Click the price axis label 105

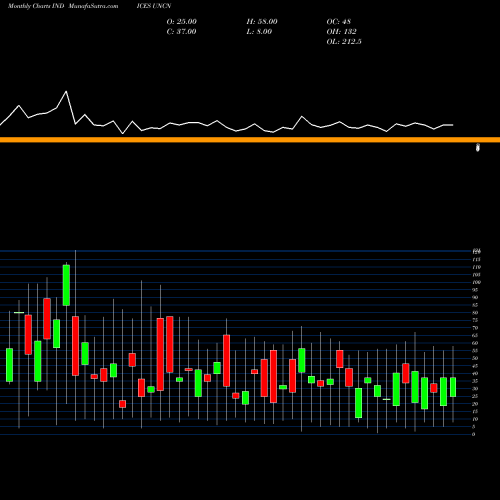[x=476, y=275]
